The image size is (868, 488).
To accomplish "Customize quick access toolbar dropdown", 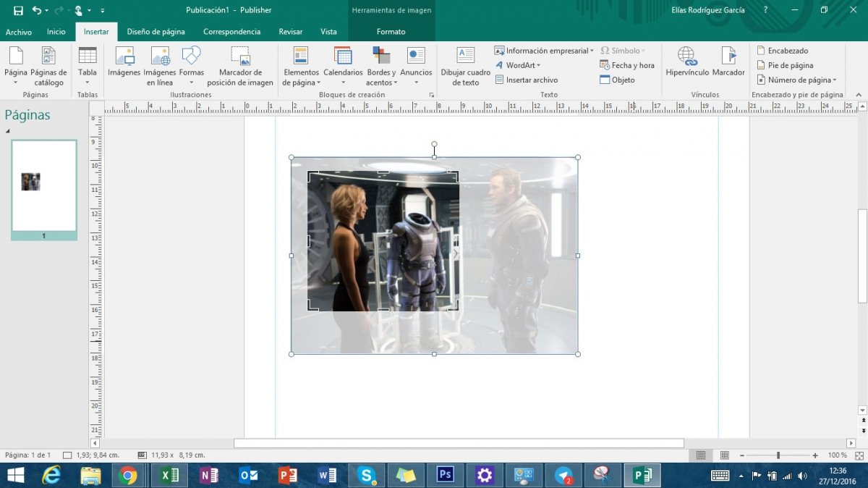I will (103, 10).
